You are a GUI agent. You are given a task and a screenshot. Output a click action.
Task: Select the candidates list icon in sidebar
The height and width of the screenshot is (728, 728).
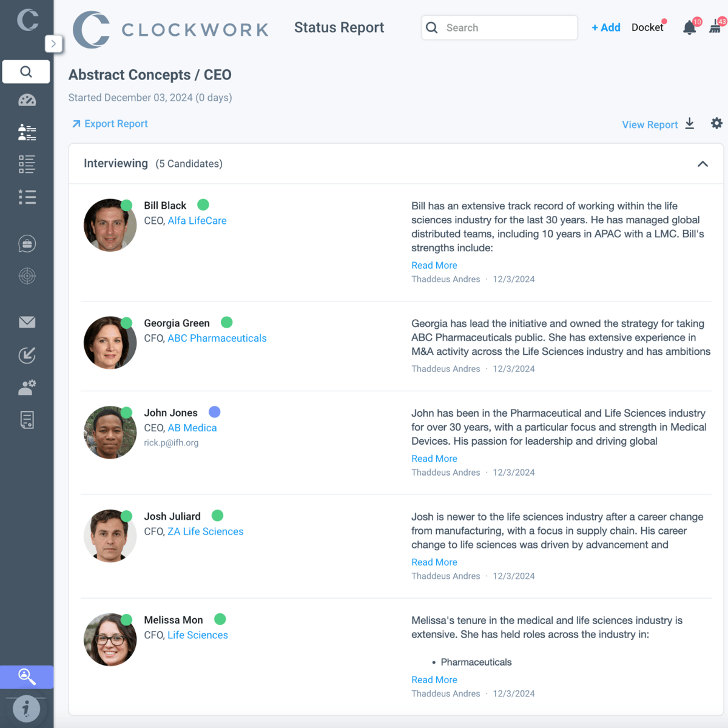click(27, 132)
